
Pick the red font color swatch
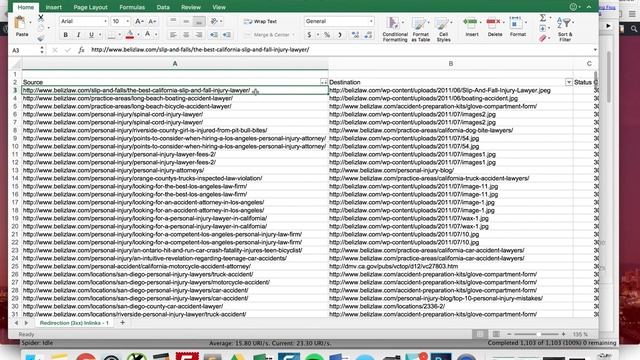coord(130,35)
